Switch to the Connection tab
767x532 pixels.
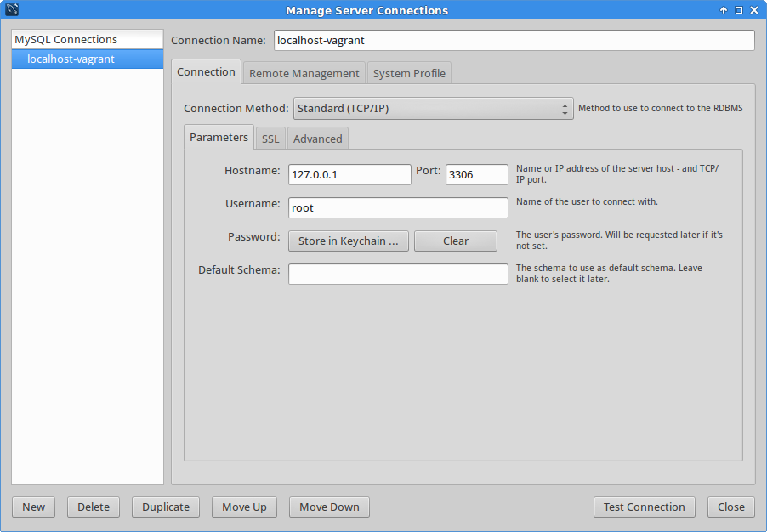coord(206,72)
